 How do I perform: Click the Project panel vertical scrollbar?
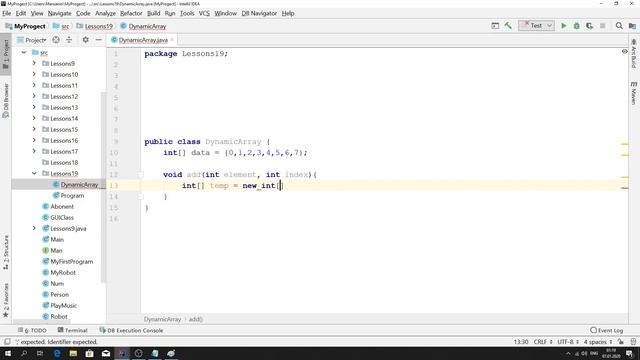click(x=103, y=188)
